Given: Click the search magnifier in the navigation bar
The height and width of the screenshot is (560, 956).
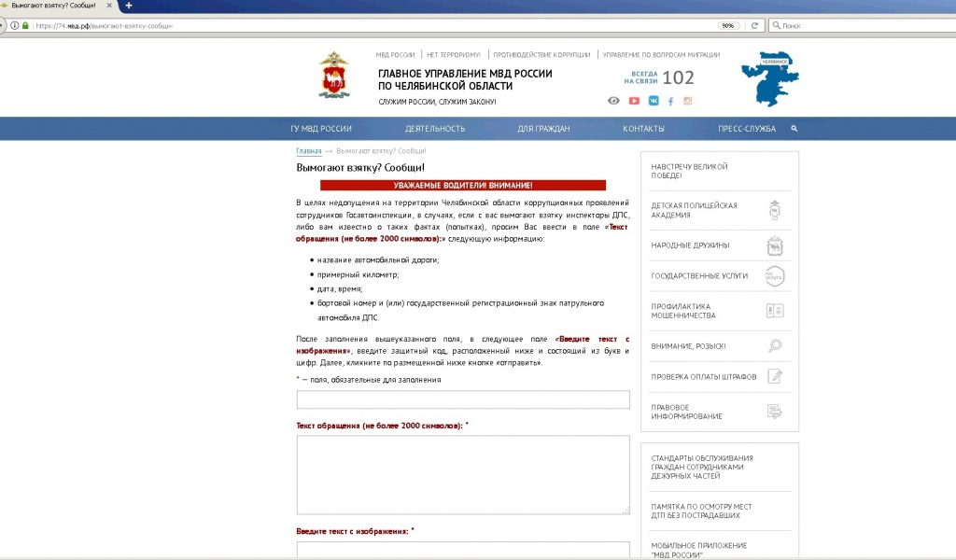Looking at the screenshot, I should 794,129.
